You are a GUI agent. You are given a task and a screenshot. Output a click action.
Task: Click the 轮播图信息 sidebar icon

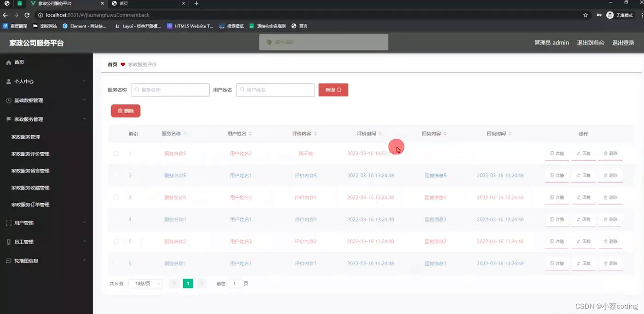[9, 261]
